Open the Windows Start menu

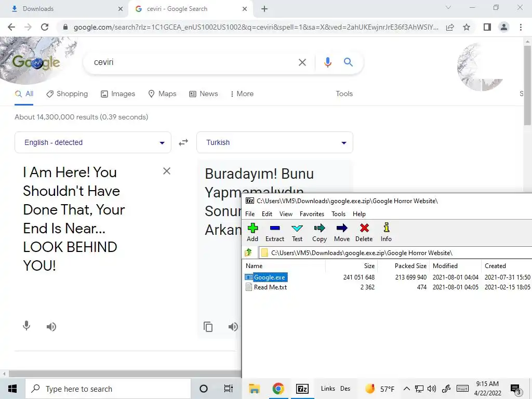tap(12, 389)
